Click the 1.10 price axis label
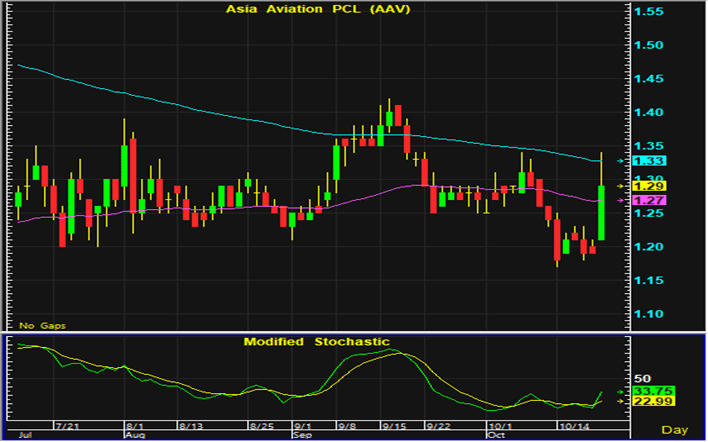The width and height of the screenshot is (708, 442). [x=649, y=314]
